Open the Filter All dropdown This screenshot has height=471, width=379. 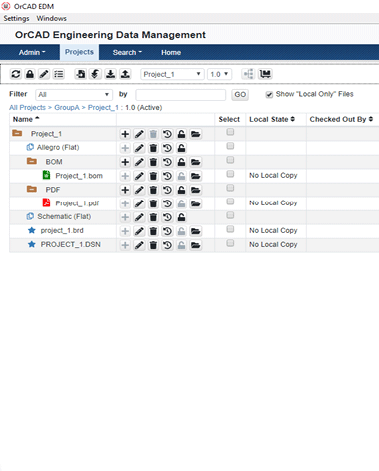[x=73, y=95]
